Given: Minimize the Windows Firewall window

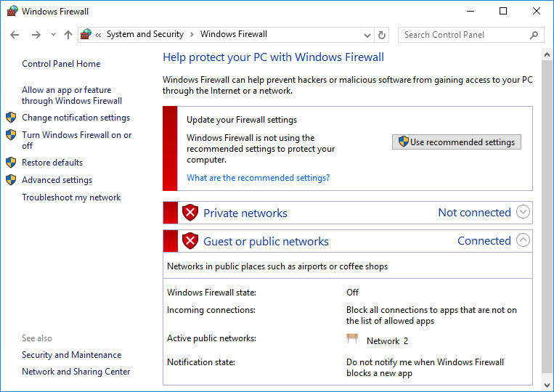Looking at the screenshot, I should coord(471,12).
